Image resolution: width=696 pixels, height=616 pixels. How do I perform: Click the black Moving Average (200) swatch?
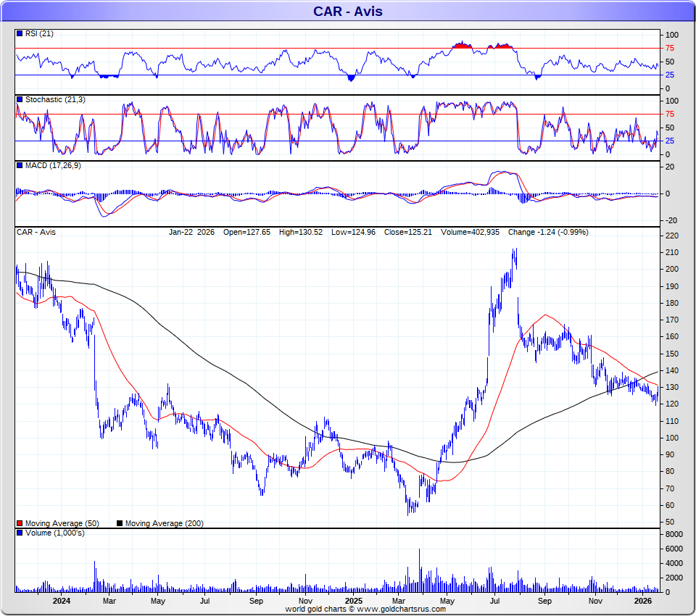[x=120, y=523]
